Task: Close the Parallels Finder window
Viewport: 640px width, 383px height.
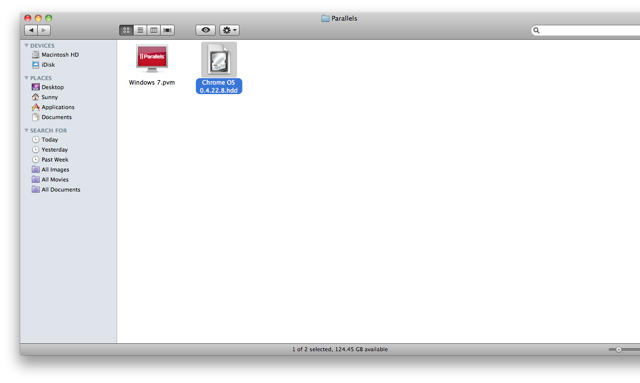Action: click(28, 18)
